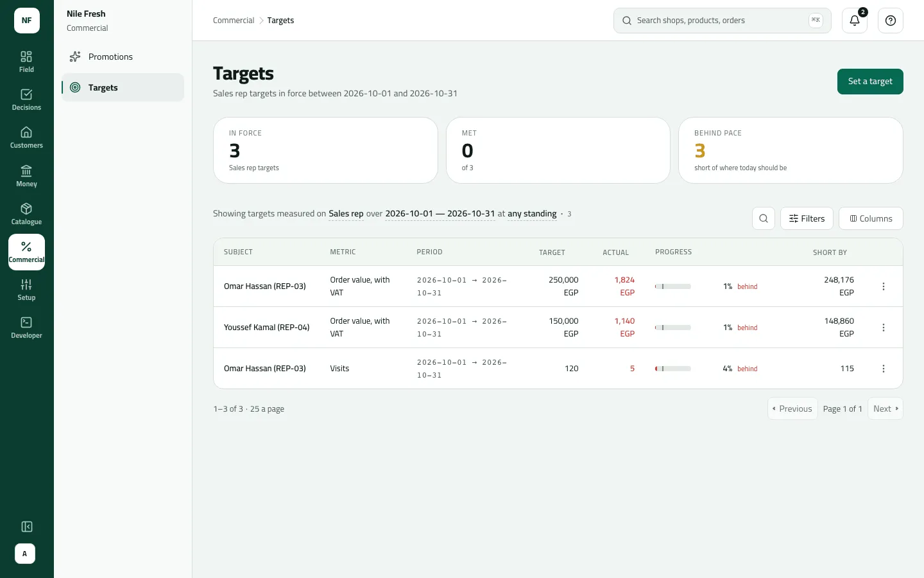Open the user avatar menu

click(x=25, y=554)
